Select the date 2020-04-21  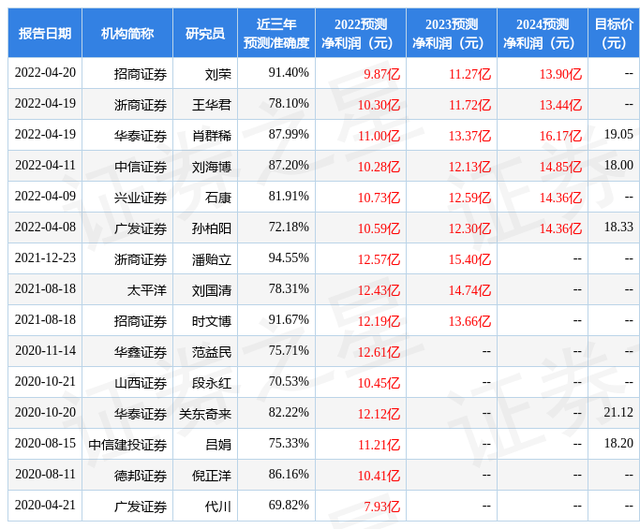(45, 505)
